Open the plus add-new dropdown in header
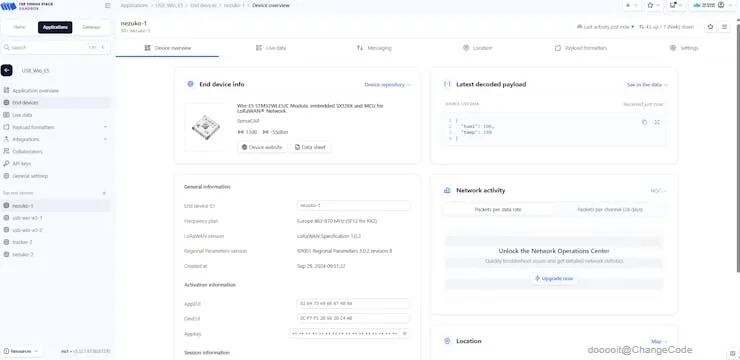Screen dimensions: 740x360 click(631, 5)
